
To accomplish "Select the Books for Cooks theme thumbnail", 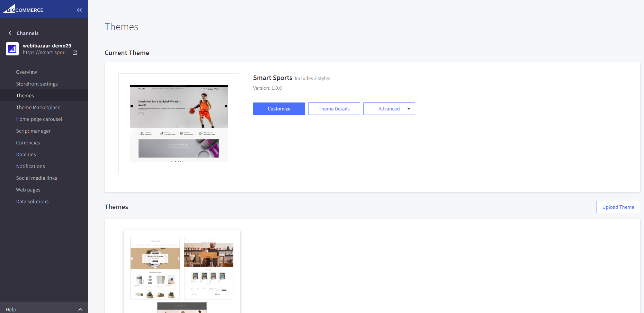I will coord(155,268).
